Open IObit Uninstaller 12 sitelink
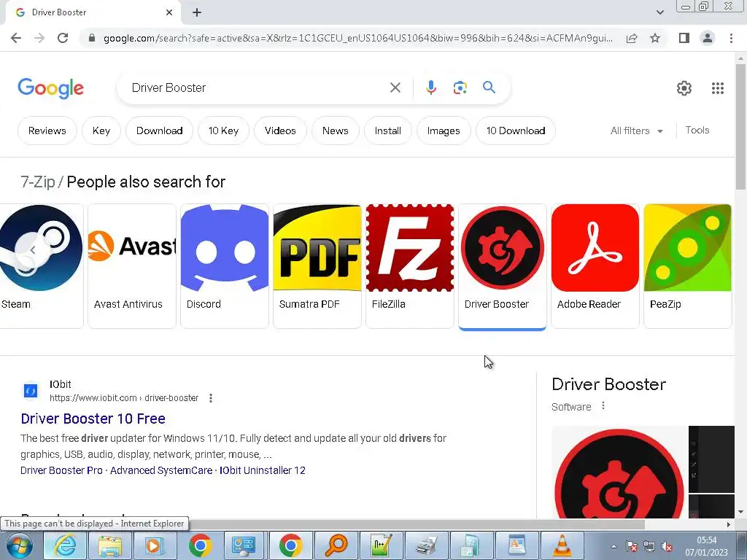This screenshot has width=747, height=560. coord(262,470)
